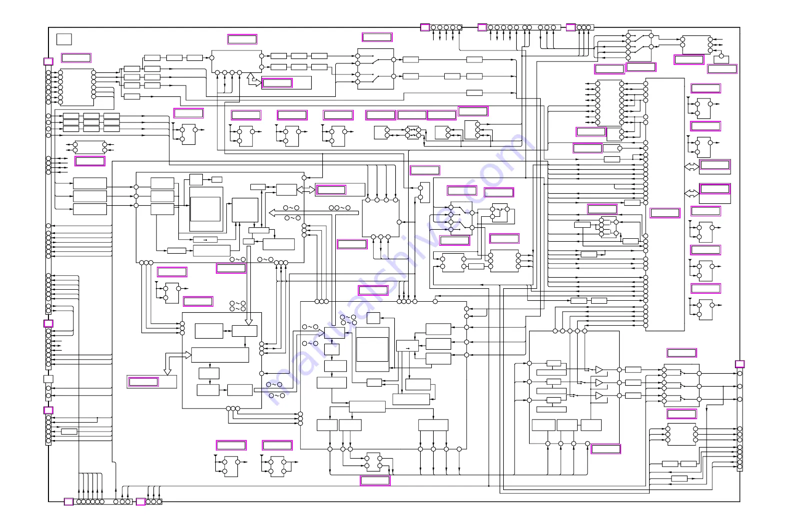This screenshot has height=532, width=791.
Task: Select the long left-pointing hollow arrow in center
Action: click(x=314, y=213)
